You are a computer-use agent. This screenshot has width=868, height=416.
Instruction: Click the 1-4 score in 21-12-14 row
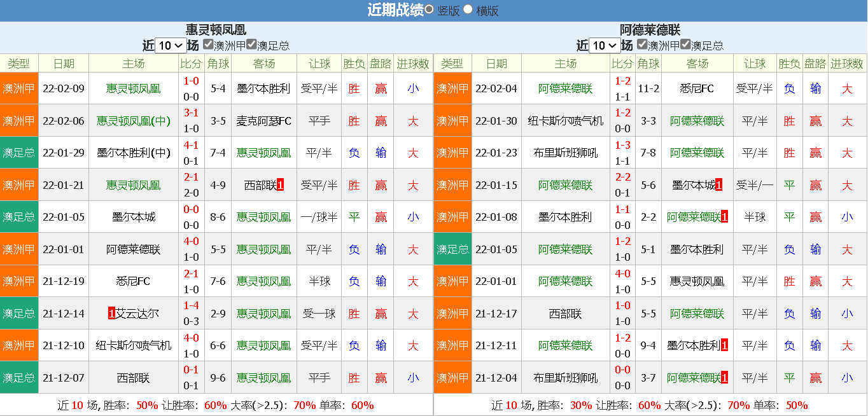click(x=191, y=305)
